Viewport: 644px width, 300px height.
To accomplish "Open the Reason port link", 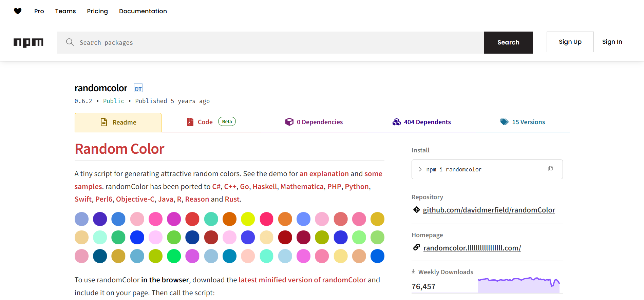I will (x=197, y=199).
